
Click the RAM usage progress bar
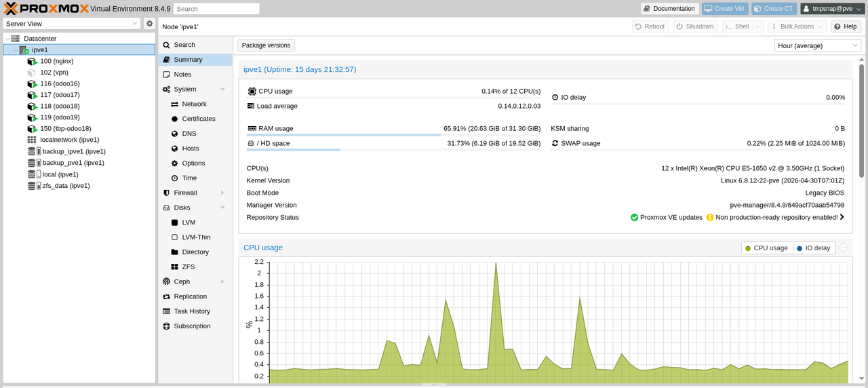coord(393,135)
